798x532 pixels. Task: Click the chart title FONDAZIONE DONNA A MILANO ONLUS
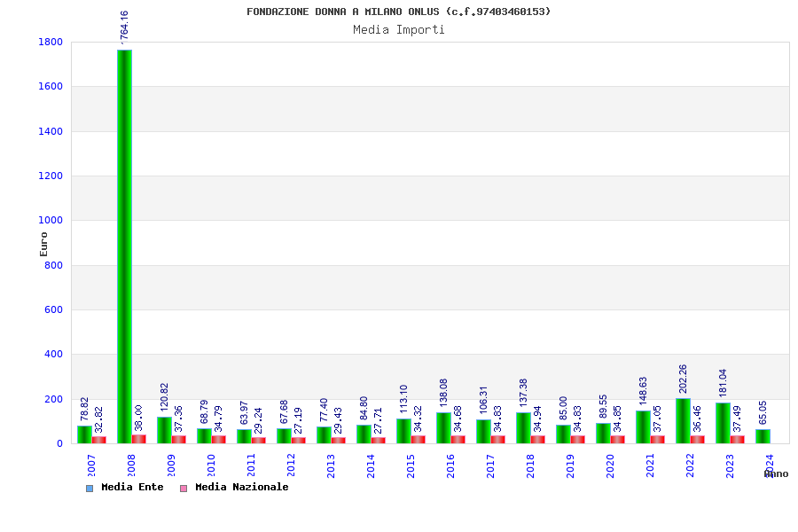pos(398,12)
